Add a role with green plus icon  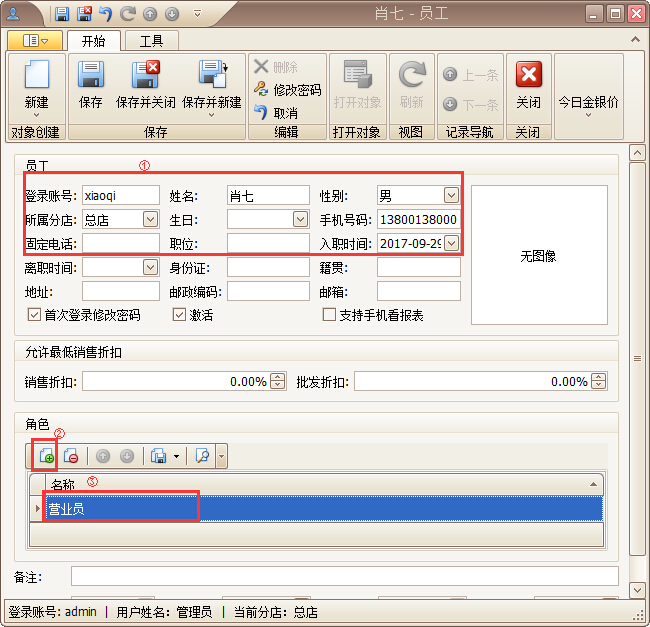(x=46, y=456)
